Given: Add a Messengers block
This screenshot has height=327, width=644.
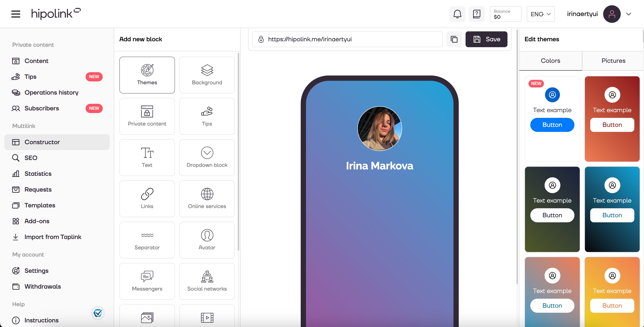Looking at the screenshot, I should pyautogui.click(x=147, y=281).
